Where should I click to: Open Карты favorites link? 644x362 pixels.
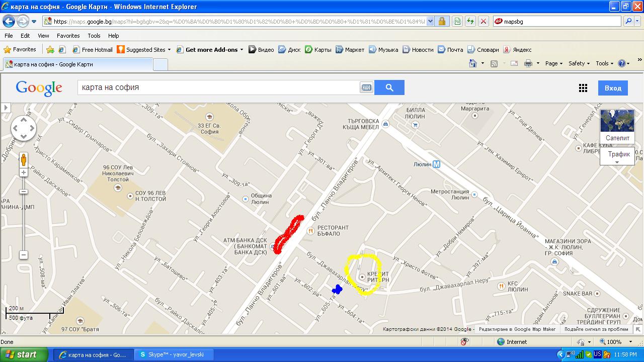point(318,49)
